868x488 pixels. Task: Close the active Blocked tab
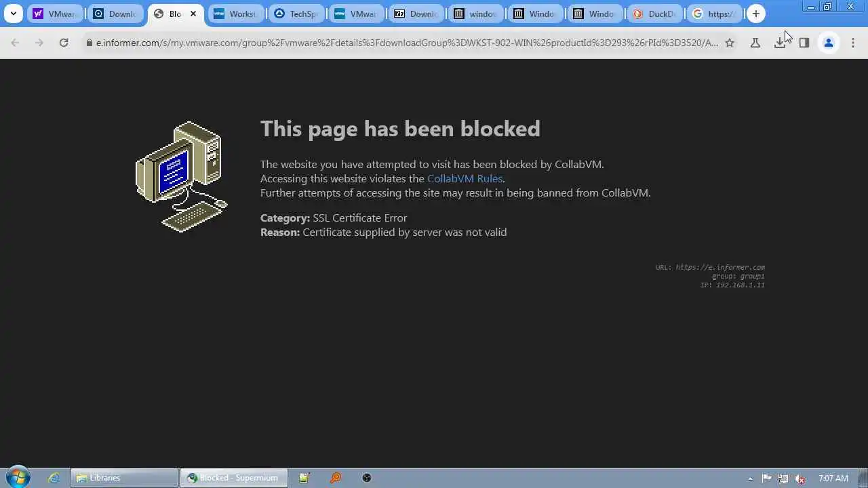pos(193,14)
